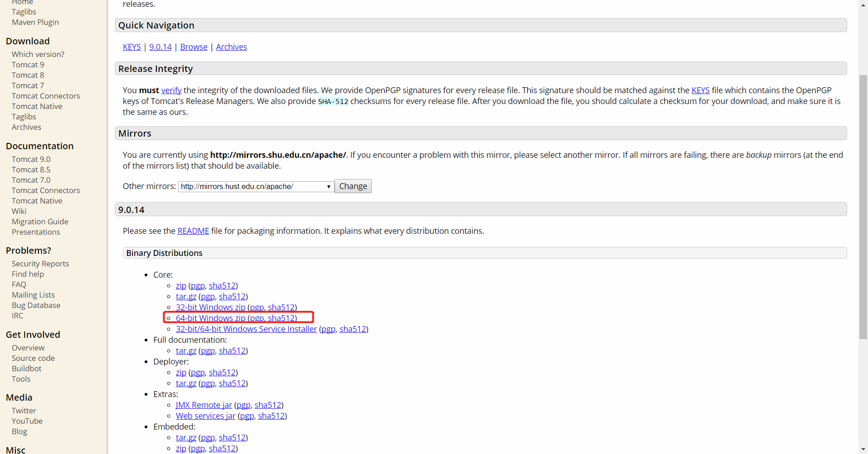
Task: Click the scrollbar down arrow
Action: (x=863, y=449)
